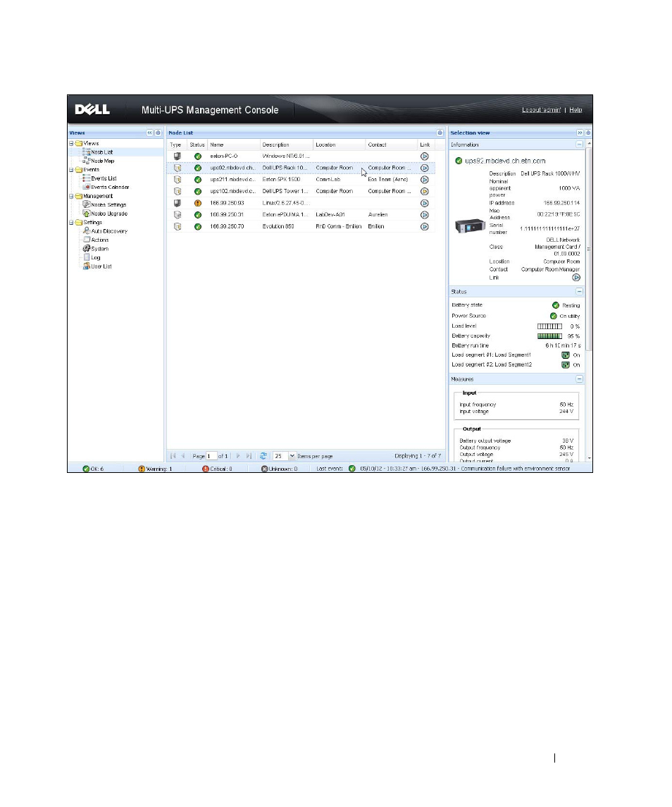Open User List
This screenshot has width=672, height=807.
(x=101, y=266)
